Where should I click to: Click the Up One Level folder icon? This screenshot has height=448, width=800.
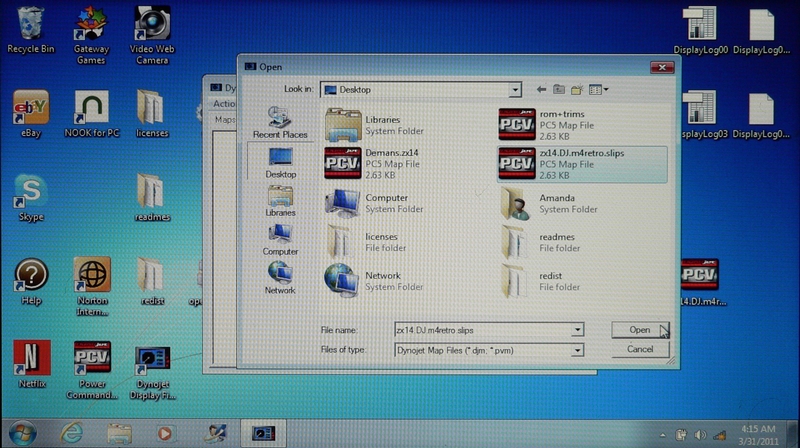pos(560,90)
